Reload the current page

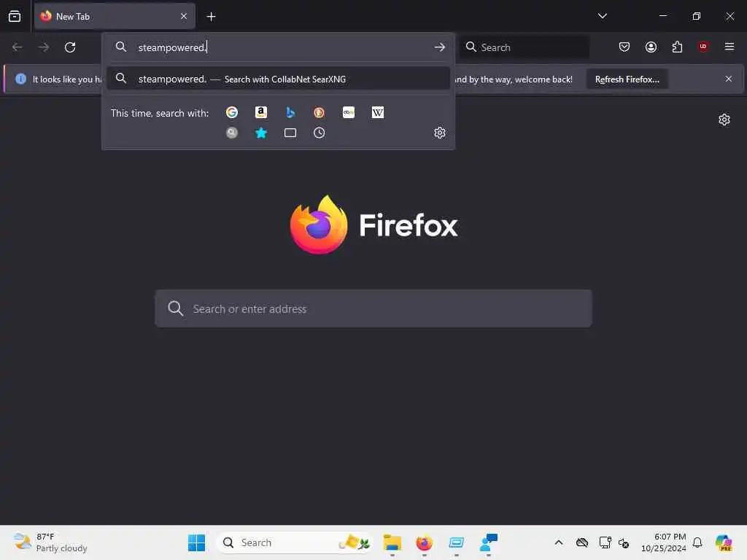pyautogui.click(x=70, y=47)
